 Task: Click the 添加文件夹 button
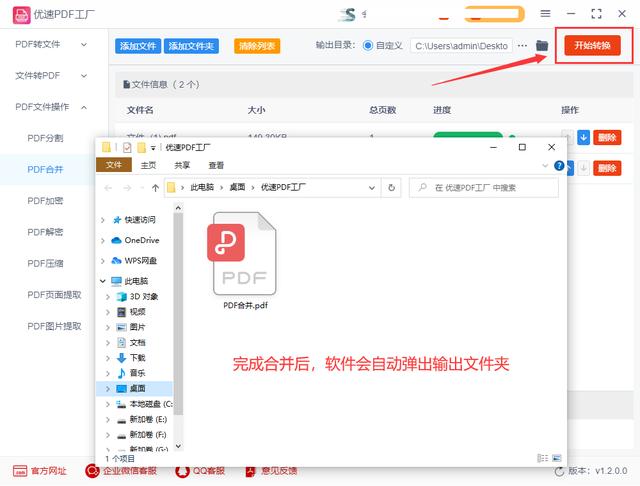[x=191, y=46]
